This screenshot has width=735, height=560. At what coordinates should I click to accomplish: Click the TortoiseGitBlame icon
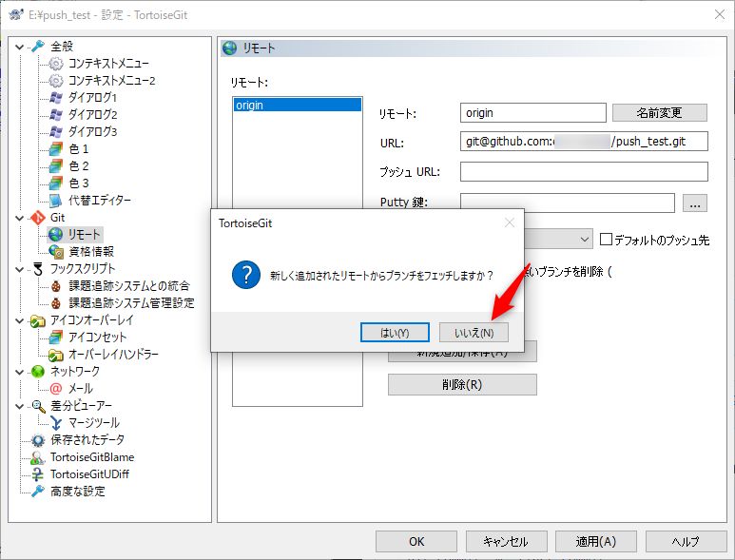(x=37, y=457)
